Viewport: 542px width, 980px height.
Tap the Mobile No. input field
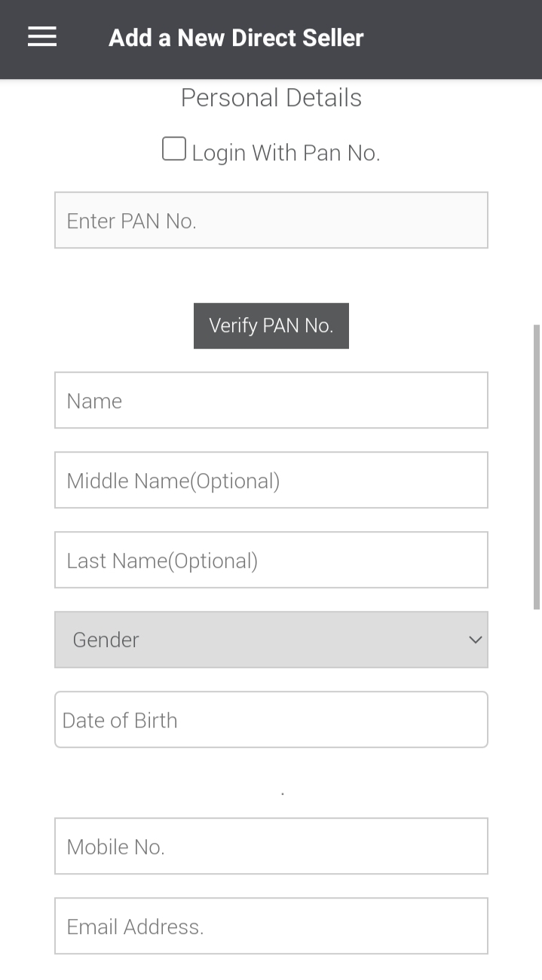(x=271, y=846)
